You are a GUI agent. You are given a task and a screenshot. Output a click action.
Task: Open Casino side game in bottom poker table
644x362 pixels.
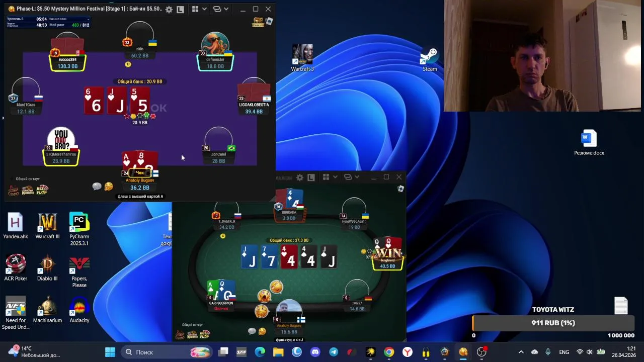pyautogui.click(x=180, y=334)
